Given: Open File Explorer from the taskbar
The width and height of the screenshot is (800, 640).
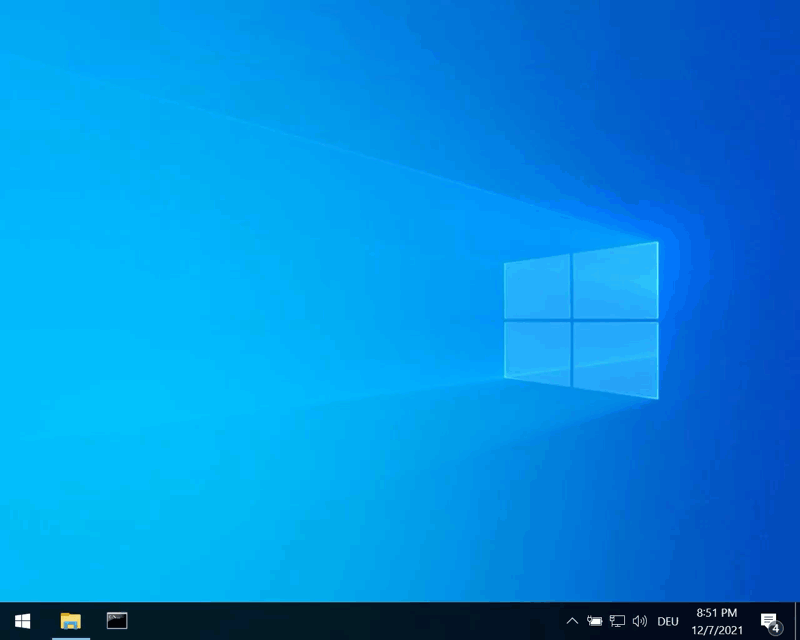Looking at the screenshot, I should 71,621.
